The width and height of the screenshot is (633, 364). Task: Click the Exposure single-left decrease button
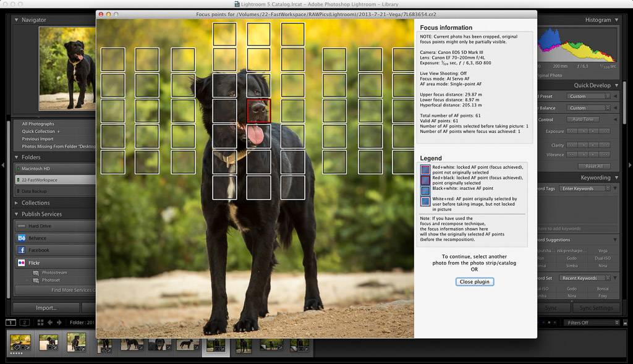pyautogui.click(x=582, y=131)
